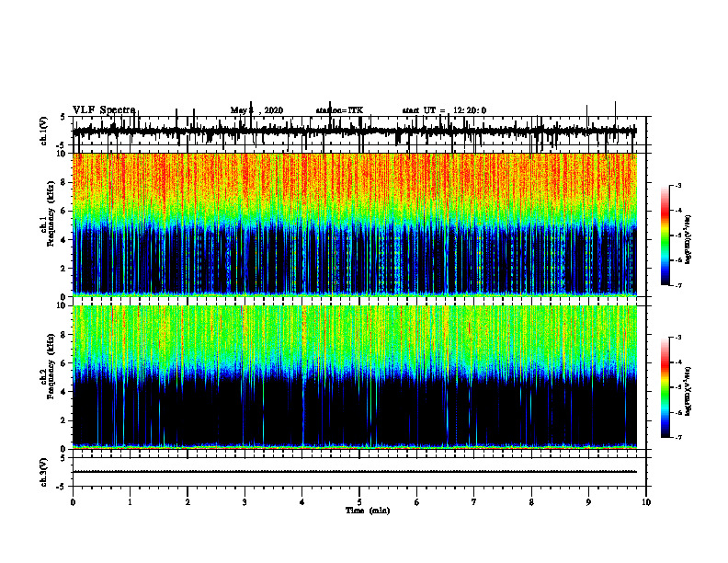Click the ch.2 spectrogram color scale bar
The width and height of the screenshot is (728, 563).
[665, 387]
